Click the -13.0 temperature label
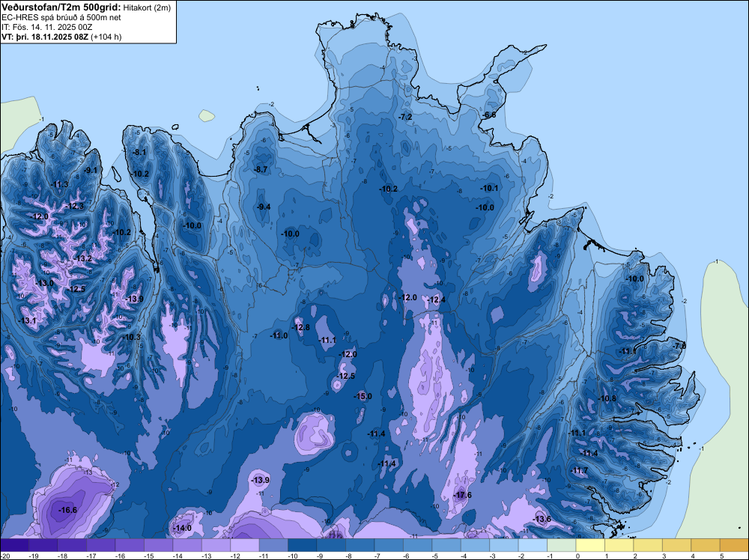The height and width of the screenshot is (560, 749). point(44,283)
